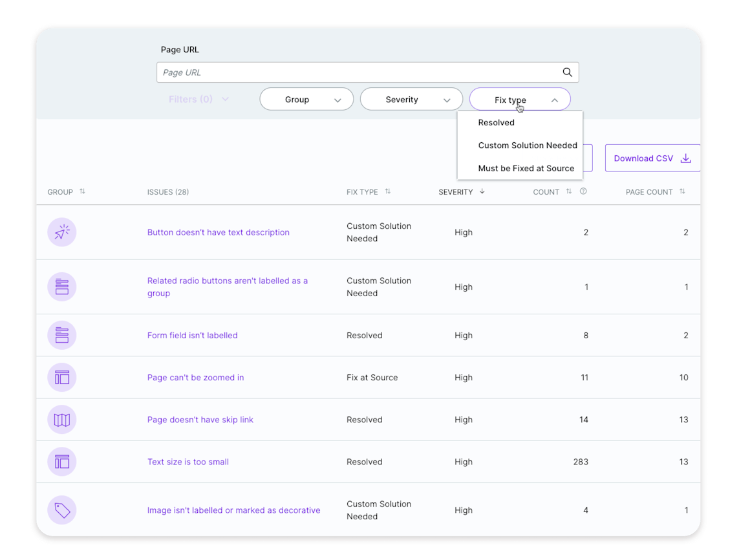Sort by the COUNT column arrows
This screenshot has height=560, width=750.
coord(569,191)
